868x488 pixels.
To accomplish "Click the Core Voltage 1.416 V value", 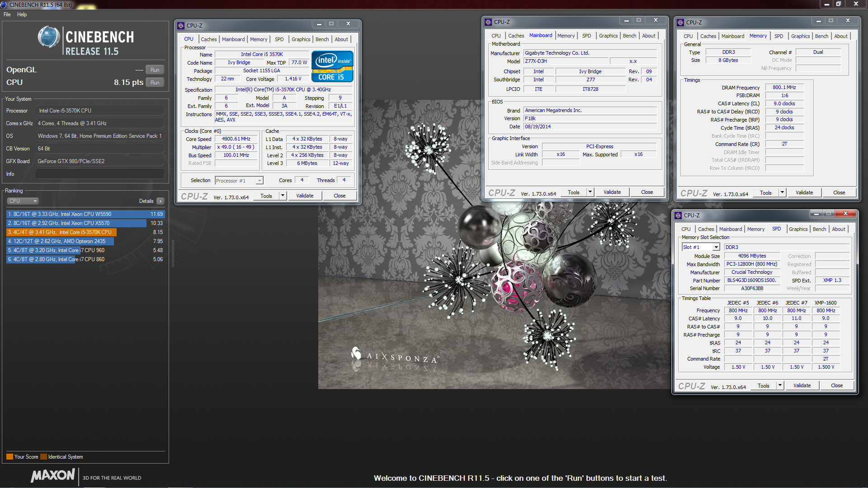I will pos(293,79).
